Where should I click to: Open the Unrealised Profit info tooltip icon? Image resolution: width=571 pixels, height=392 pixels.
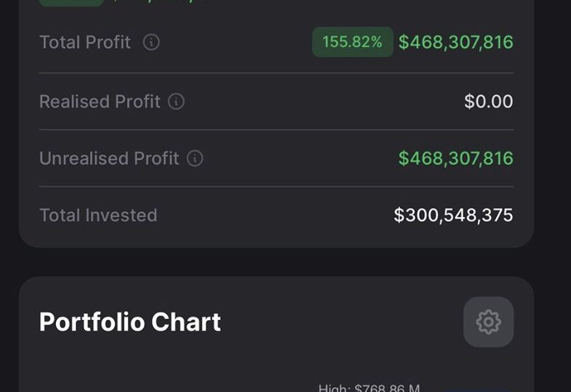pyautogui.click(x=195, y=158)
